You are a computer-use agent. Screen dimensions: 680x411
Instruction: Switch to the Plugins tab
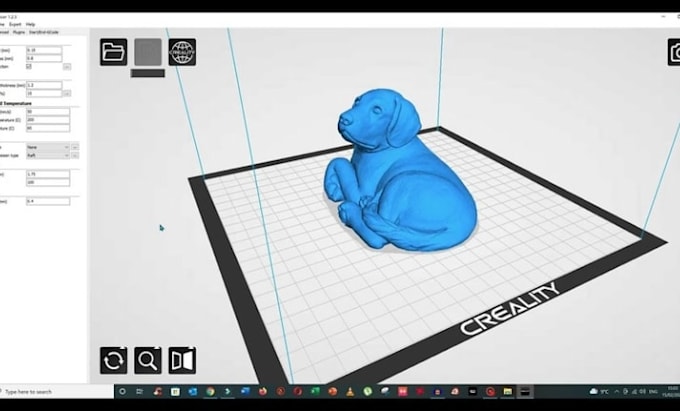(19, 32)
